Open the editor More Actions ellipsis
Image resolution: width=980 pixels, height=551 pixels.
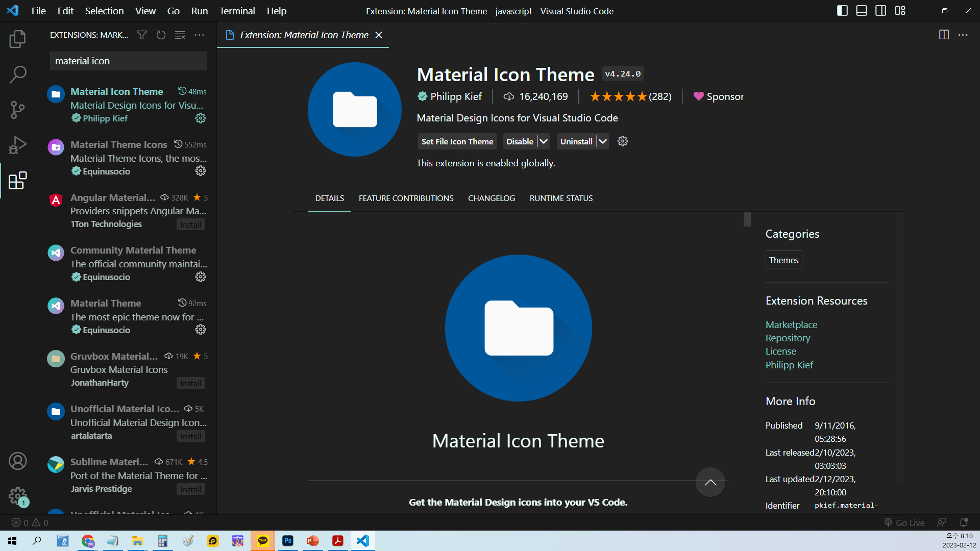pos(963,35)
